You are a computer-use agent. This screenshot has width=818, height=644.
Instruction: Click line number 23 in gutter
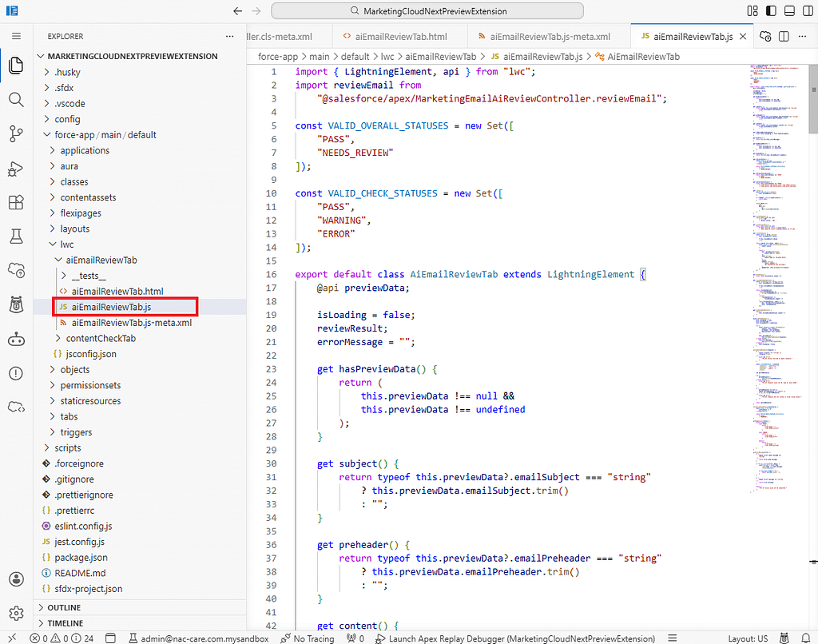pos(271,369)
